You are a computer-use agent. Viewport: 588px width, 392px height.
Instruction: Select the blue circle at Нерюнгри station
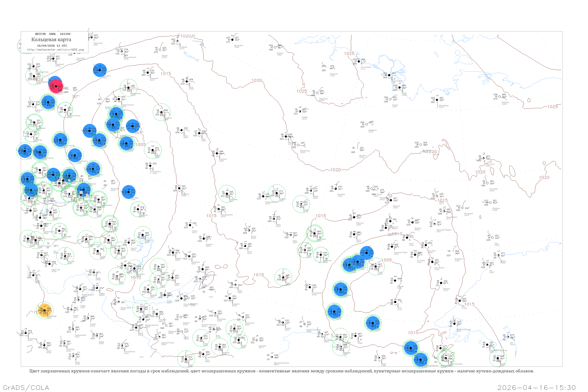(340, 289)
